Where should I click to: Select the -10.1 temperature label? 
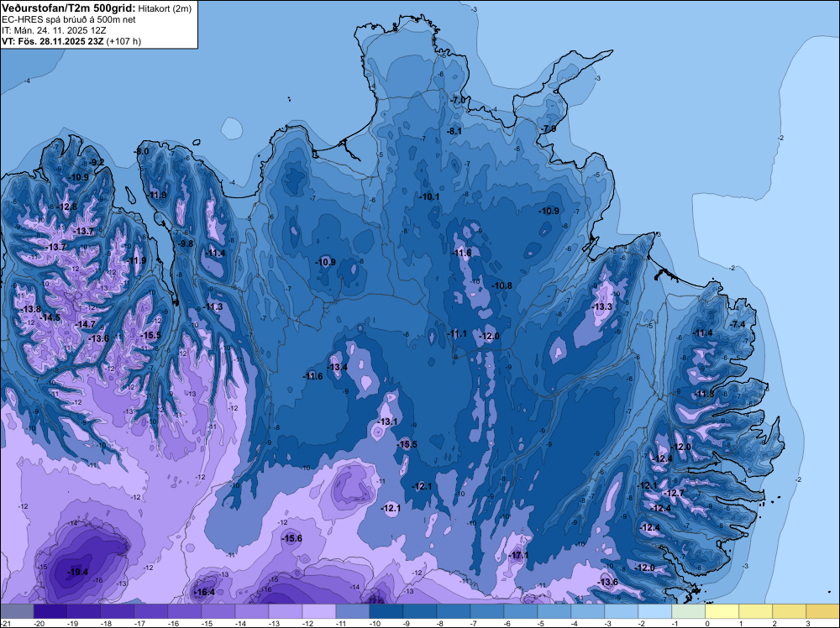tap(429, 197)
